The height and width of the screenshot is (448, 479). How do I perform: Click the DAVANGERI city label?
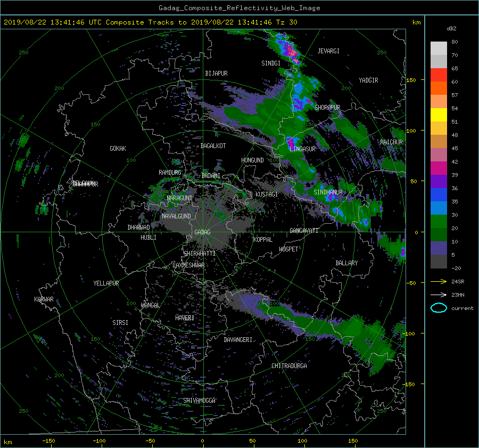pos(238,340)
